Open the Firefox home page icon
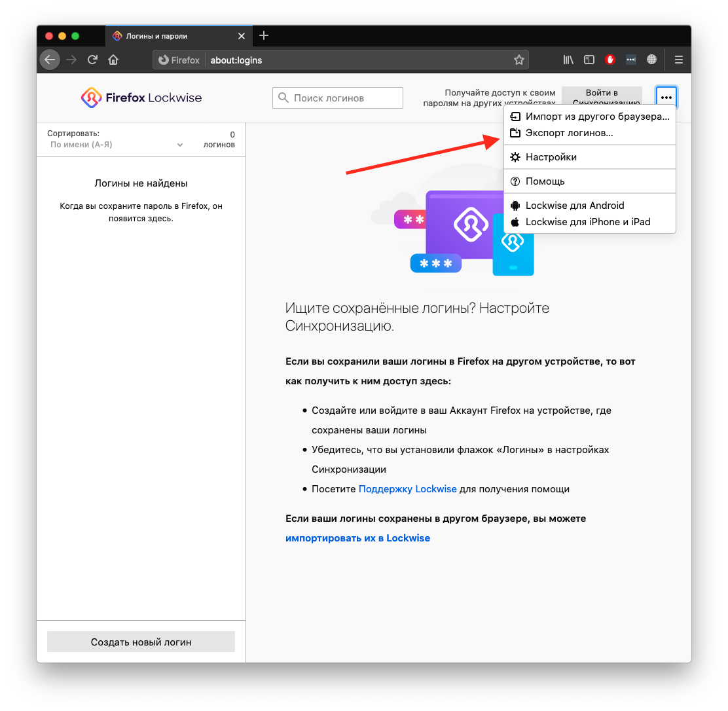Viewport: 728px width, 711px height. pos(113,60)
